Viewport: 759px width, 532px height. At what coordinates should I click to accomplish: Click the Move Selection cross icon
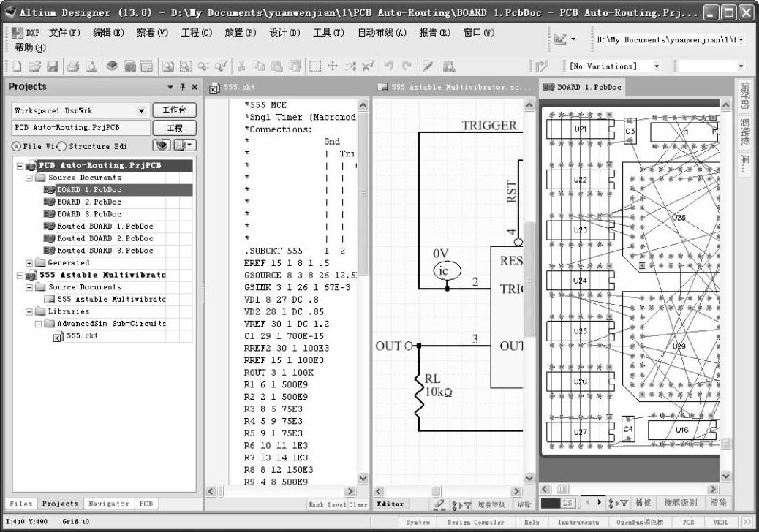pyautogui.click(x=333, y=66)
